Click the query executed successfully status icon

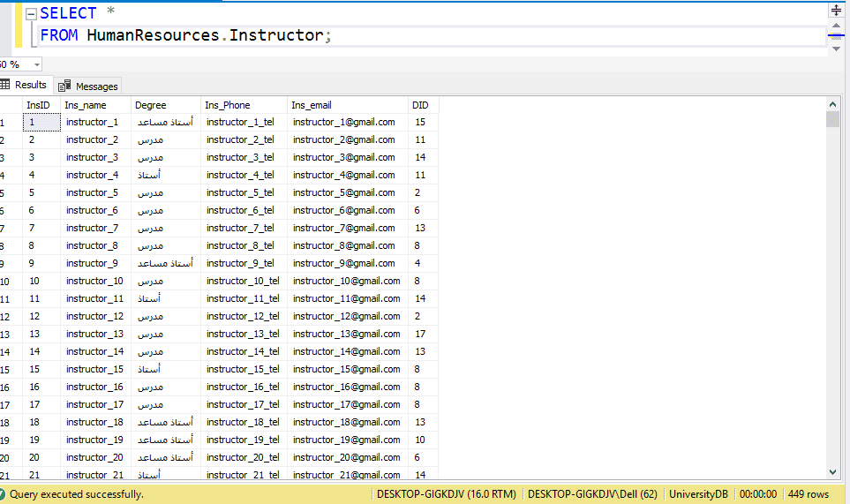pos(2,494)
